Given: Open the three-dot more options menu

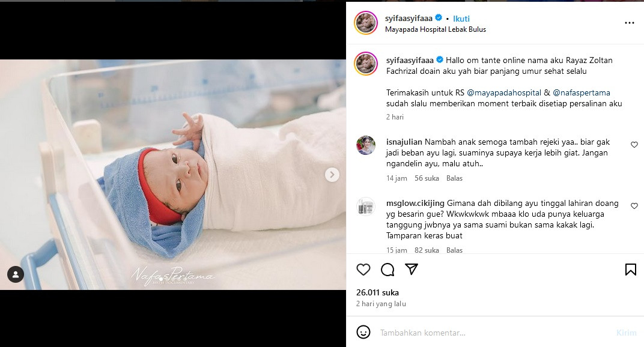Looking at the screenshot, I should [x=629, y=23].
